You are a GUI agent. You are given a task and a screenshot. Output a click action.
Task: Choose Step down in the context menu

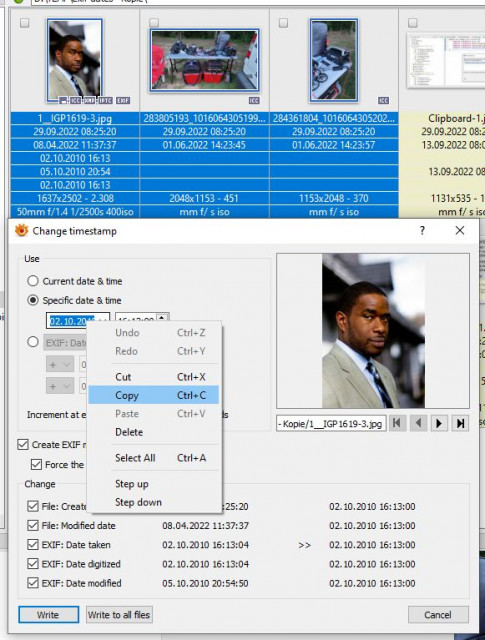154,502
